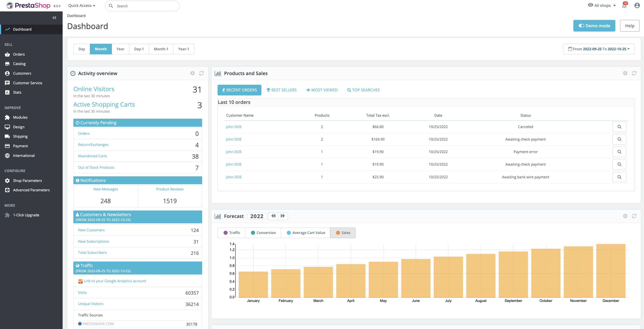The width and height of the screenshot is (644, 329).
Task: Go to previous forecast year
Action: [273, 216]
